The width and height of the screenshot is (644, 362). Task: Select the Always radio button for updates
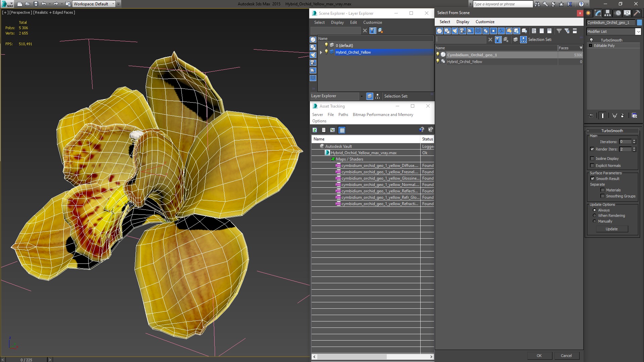click(x=594, y=210)
